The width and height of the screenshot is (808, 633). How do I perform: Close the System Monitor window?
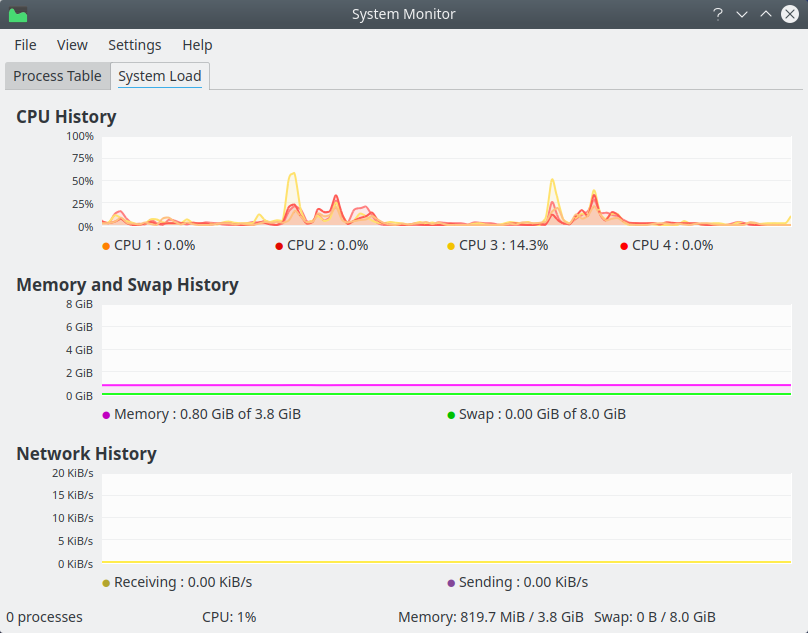click(790, 14)
